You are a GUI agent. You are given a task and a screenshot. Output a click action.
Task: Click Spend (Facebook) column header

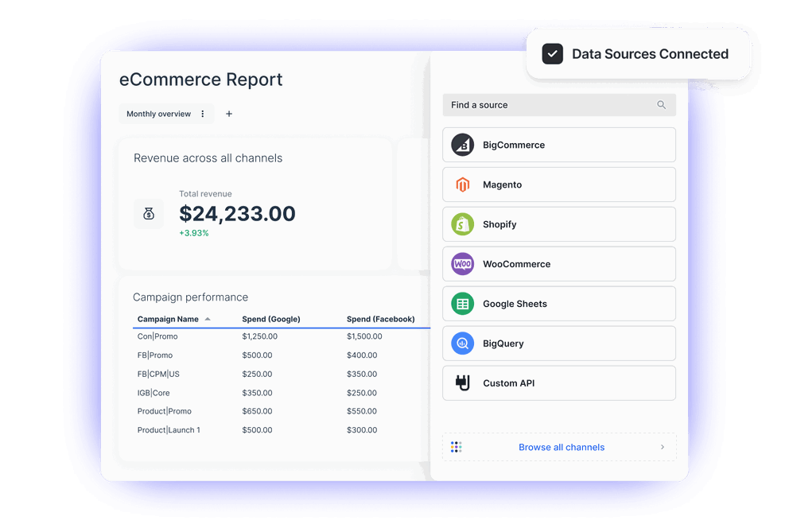380,319
